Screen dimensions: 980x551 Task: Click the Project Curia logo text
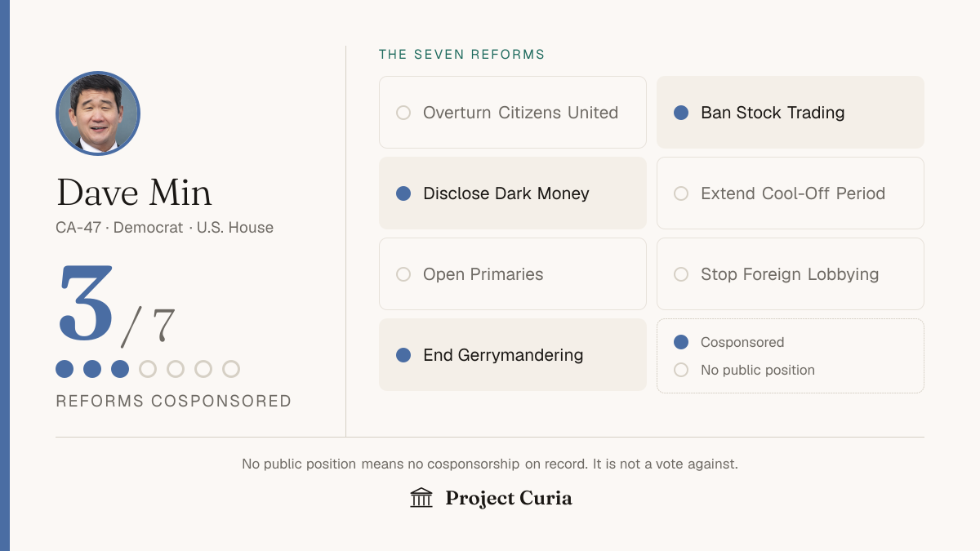pos(509,498)
